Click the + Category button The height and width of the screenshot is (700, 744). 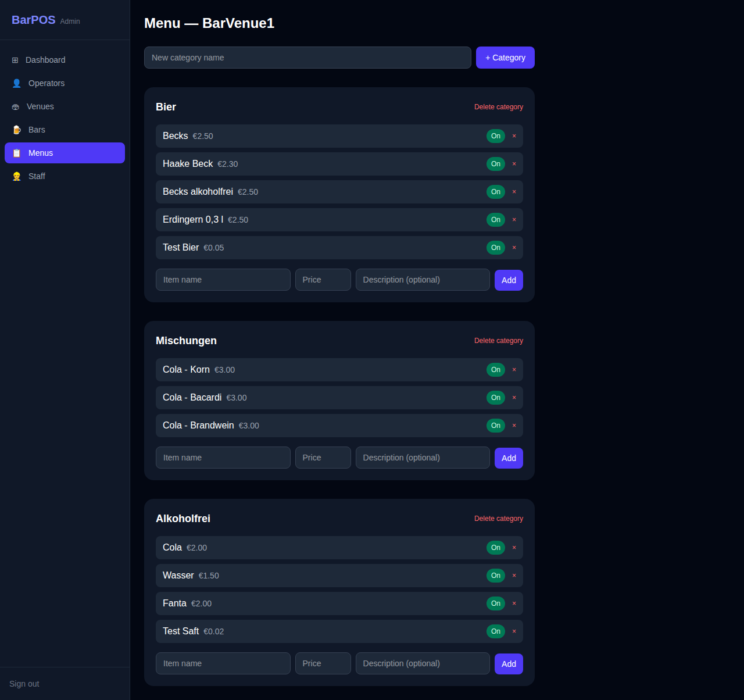click(505, 58)
